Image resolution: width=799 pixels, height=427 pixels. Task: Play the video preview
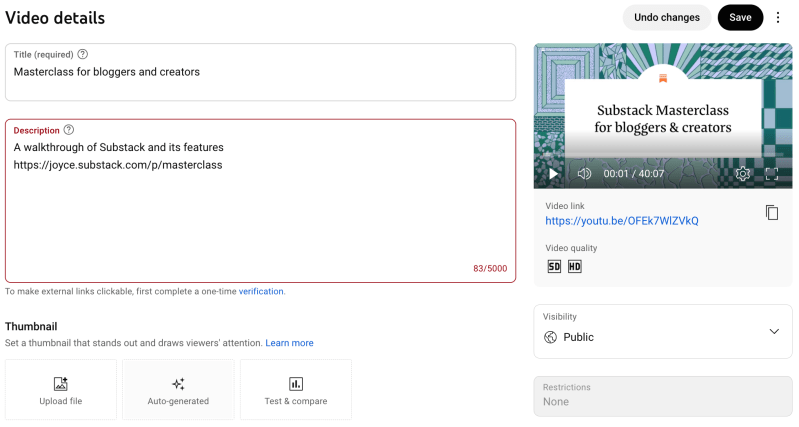(553, 174)
